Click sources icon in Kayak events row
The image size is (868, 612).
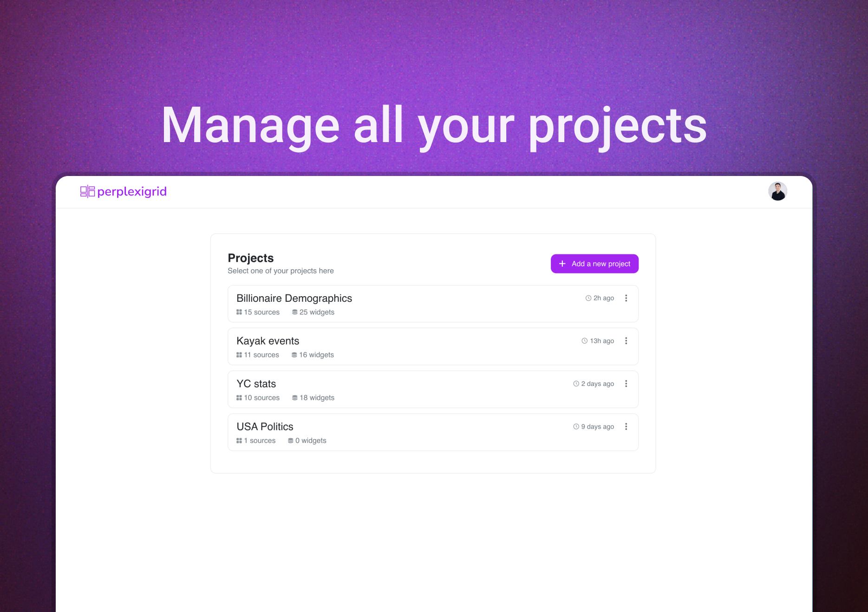pos(239,355)
